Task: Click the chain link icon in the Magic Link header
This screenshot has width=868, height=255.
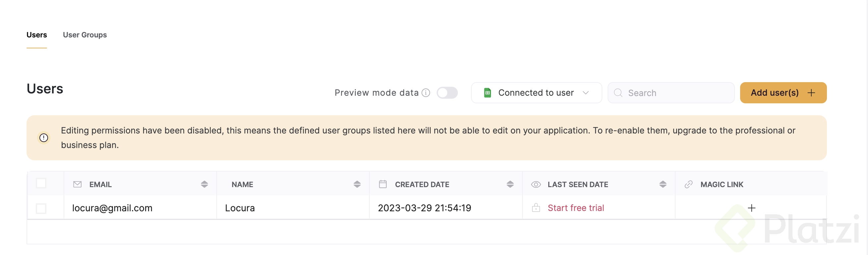Action: click(x=688, y=184)
